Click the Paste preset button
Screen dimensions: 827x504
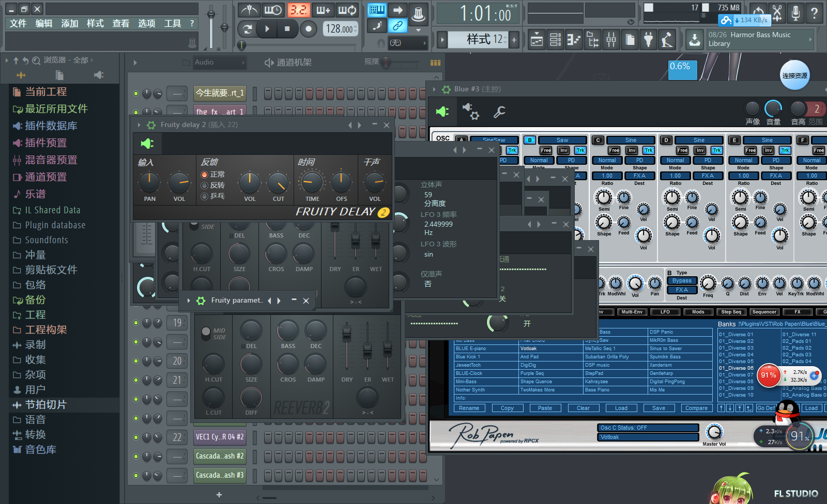pyautogui.click(x=545, y=408)
